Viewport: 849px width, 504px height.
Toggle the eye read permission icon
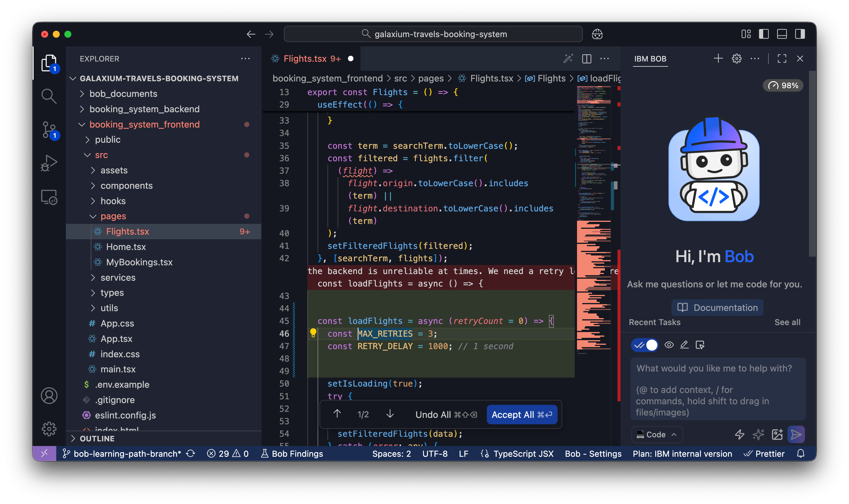coord(669,345)
